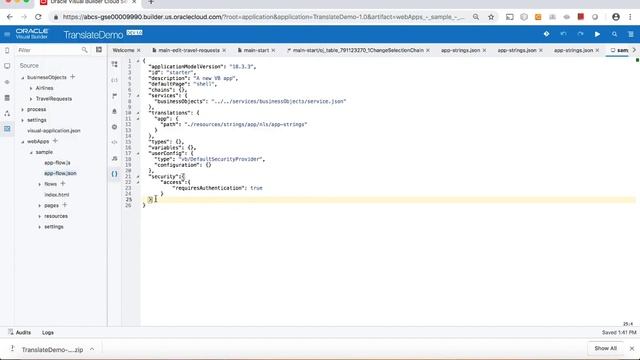Open the Processes navigator icon
The height and width of the screenshot is (360, 640).
tap(7, 113)
